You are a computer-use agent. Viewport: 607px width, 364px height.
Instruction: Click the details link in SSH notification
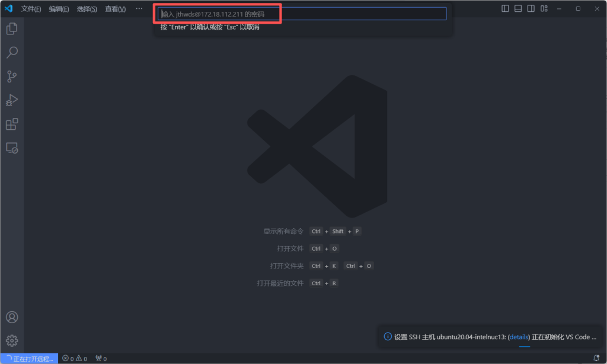tap(519, 337)
